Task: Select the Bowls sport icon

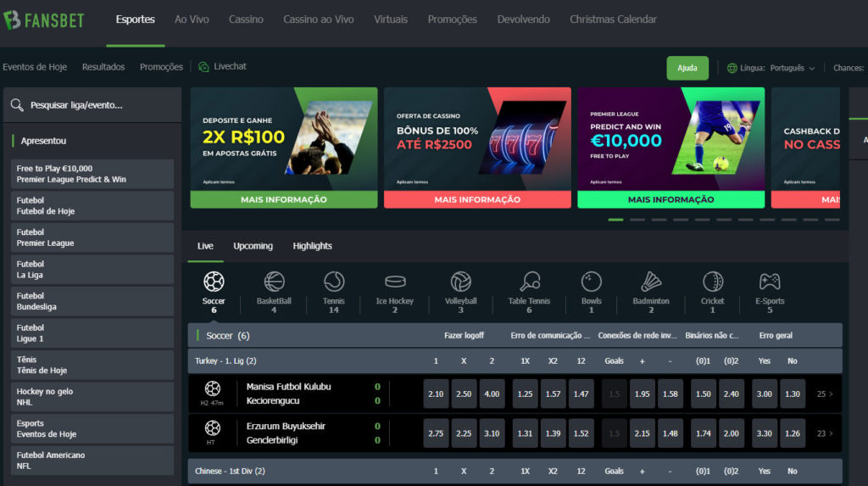Action: (x=591, y=282)
